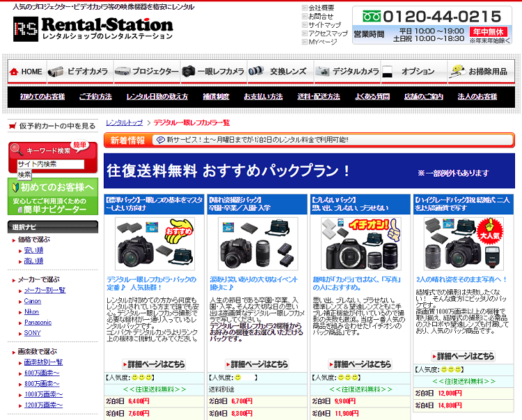Focus the サイト内検索 search field

pyautogui.click(x=51, y=164)
